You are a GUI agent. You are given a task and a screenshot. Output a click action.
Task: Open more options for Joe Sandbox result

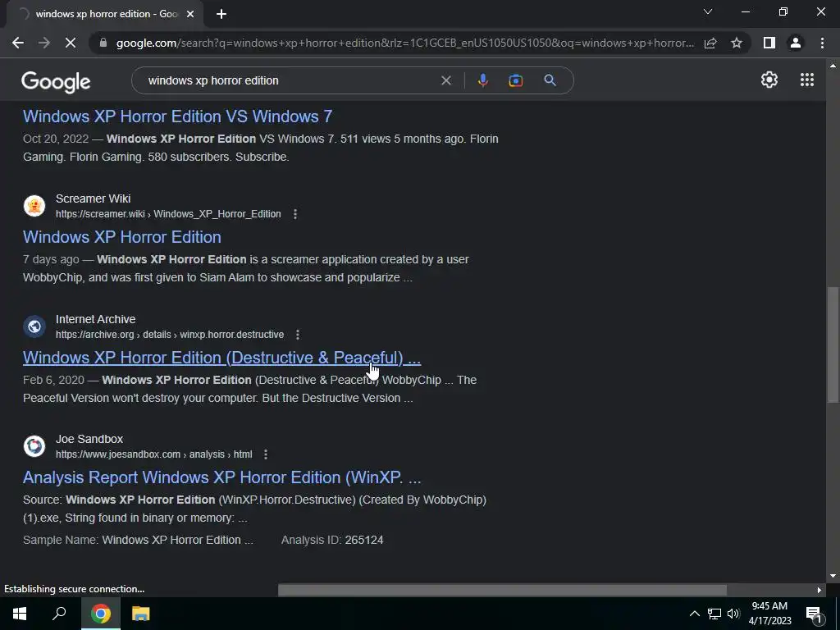click(x=266, y=454)
